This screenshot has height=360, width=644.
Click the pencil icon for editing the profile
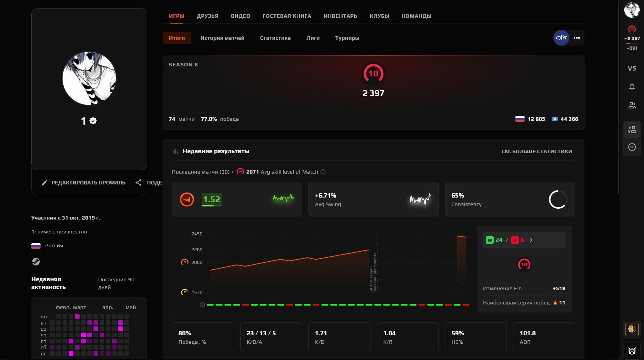coord(44,183)
